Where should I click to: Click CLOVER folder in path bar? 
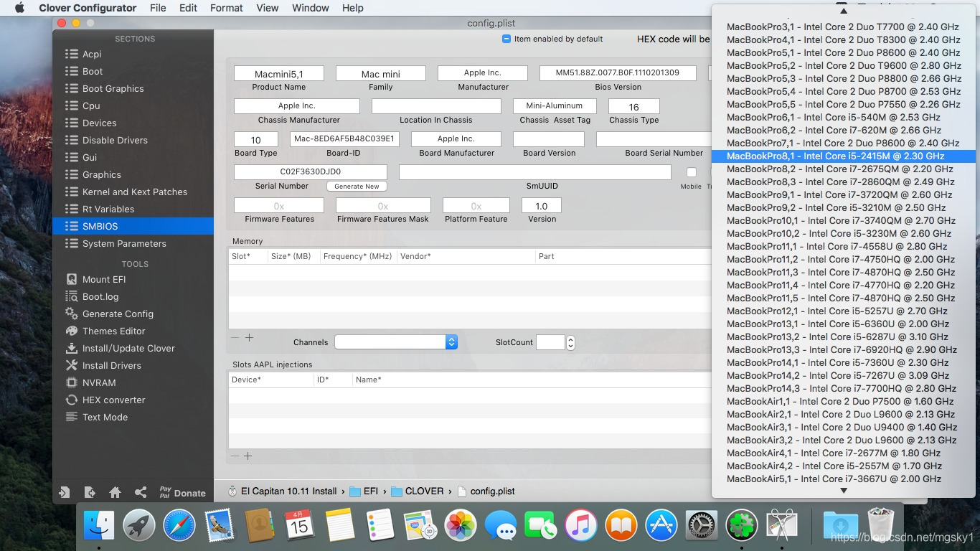(417, 491)
